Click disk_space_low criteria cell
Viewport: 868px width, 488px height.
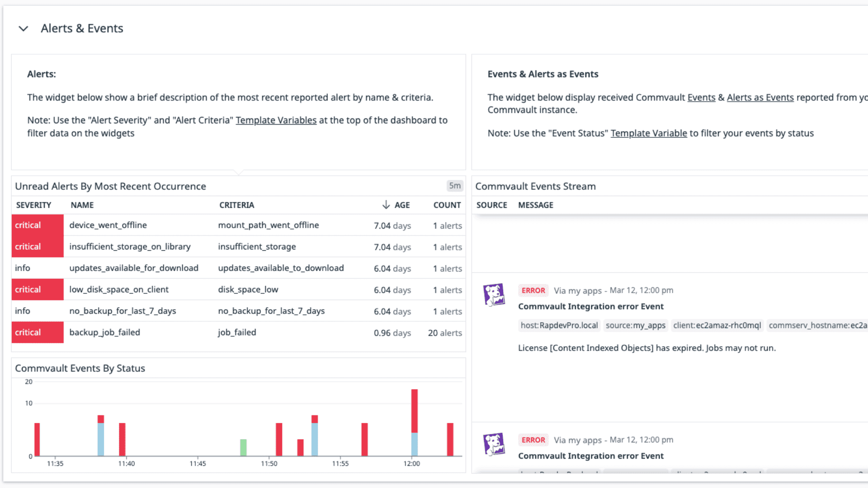[x=248, y=290]
